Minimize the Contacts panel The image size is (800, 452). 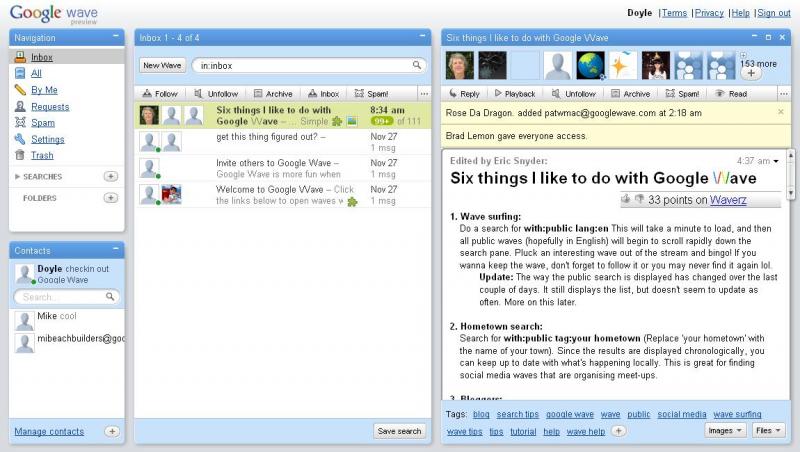[116, 249]
